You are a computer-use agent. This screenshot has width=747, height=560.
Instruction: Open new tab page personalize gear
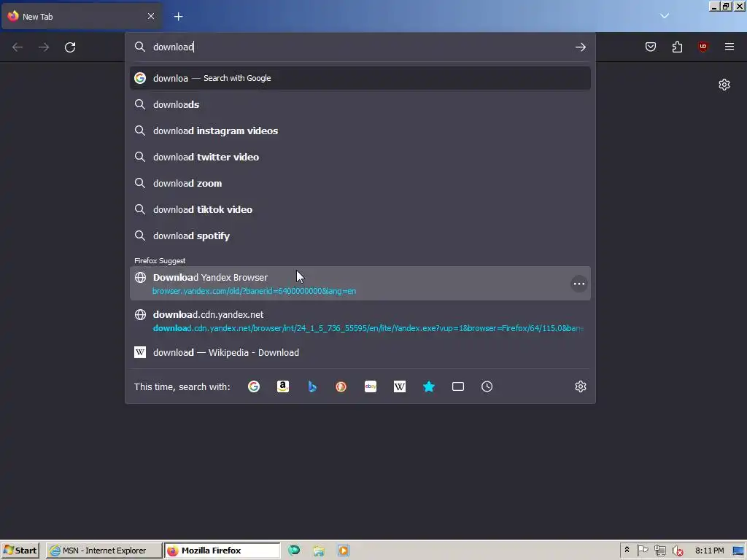(x=724, y=85)
